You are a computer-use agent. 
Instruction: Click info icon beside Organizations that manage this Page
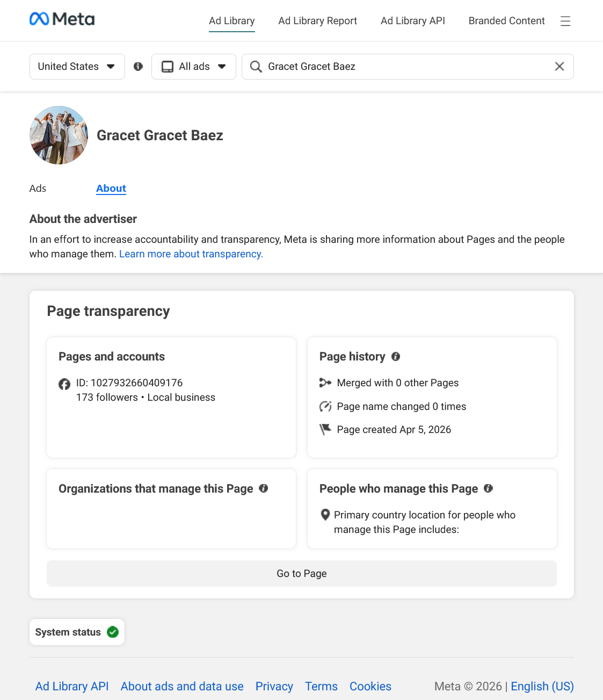[263, 488]
